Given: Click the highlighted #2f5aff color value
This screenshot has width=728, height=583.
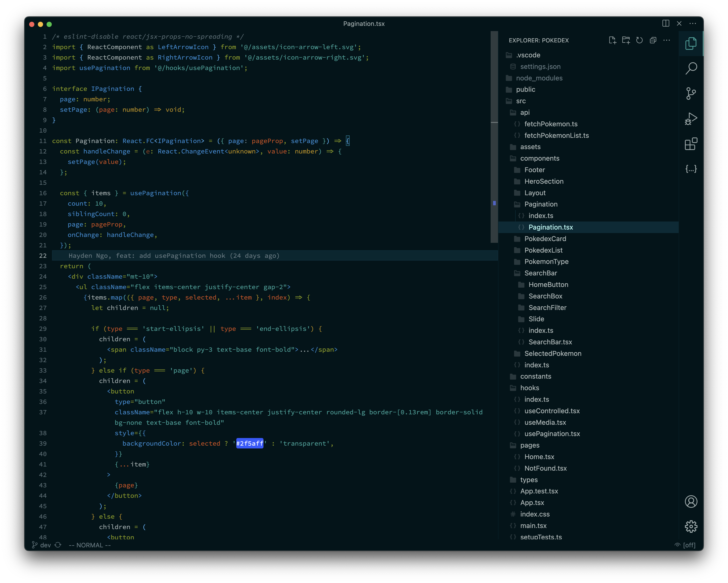Looking at the screenshot, I should pyautogui.click(x=250, y=444).
